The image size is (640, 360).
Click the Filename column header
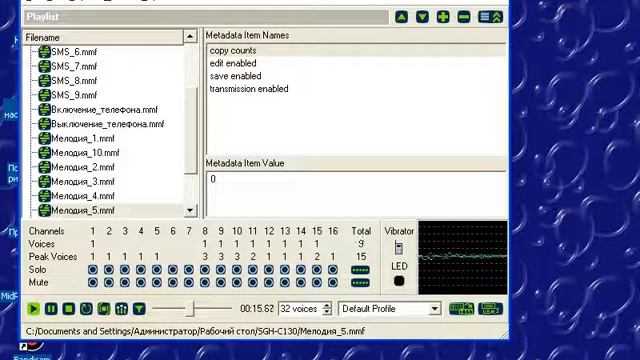click(104, 37)
